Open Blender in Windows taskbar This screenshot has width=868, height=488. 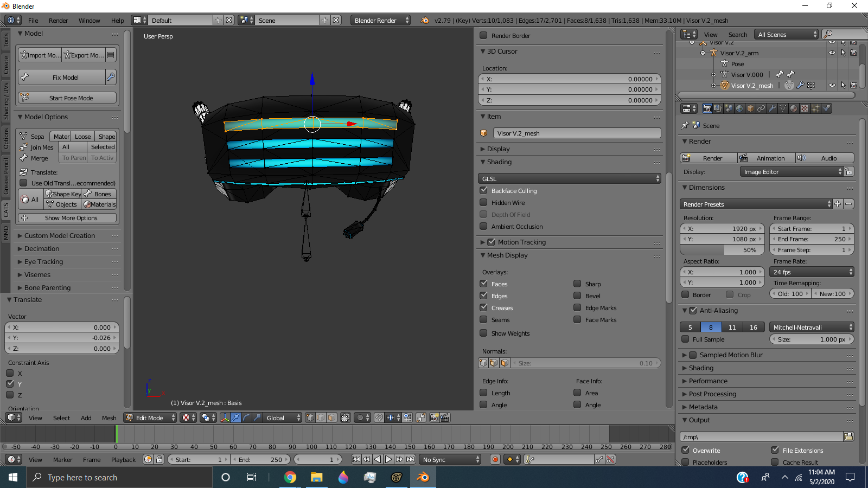[x=423, y=477]
